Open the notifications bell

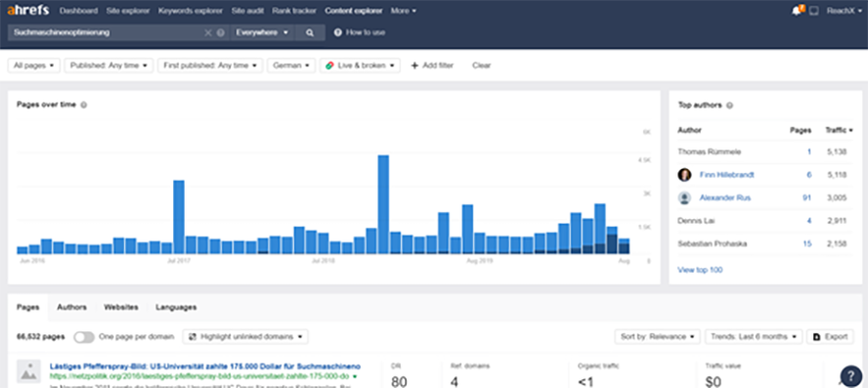[x=798, y=11]
